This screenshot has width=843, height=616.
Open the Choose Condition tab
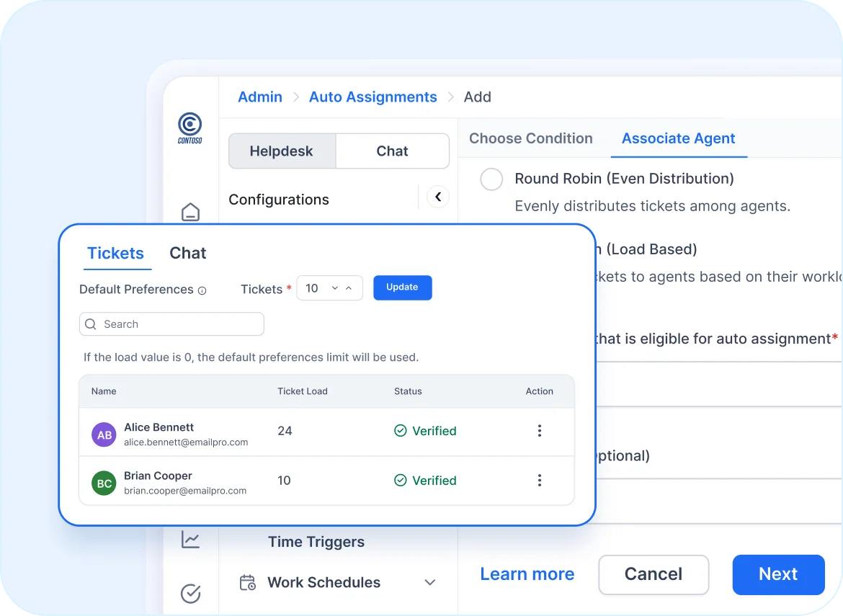point(530,138)
